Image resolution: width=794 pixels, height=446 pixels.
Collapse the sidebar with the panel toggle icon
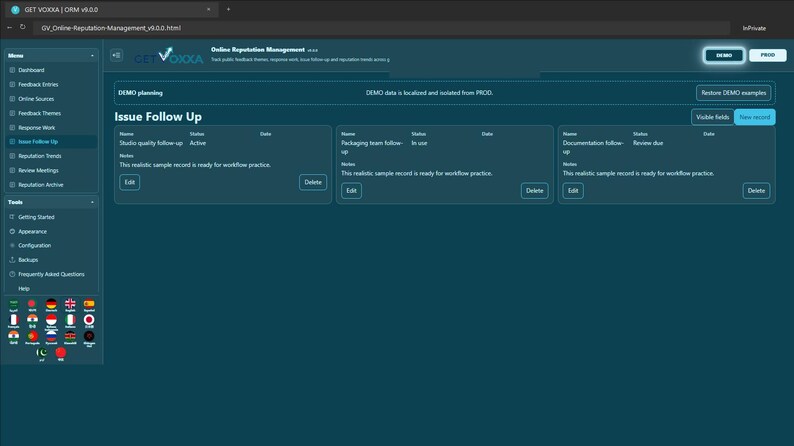click(x=116, y=55)
